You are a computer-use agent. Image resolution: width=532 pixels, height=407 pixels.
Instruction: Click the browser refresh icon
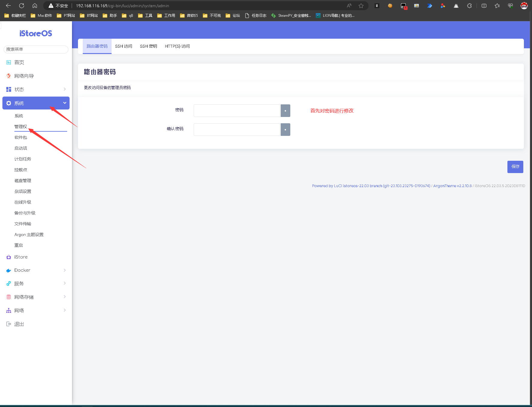(x=22, y=6)
